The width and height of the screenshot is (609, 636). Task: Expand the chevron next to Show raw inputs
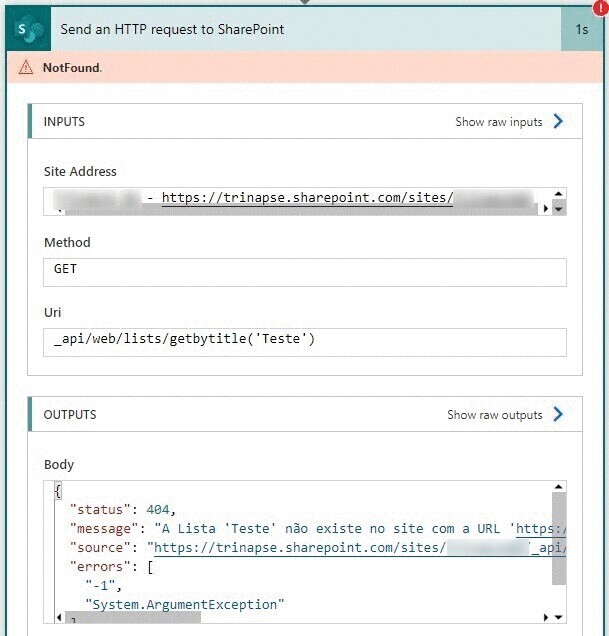[x=558, y=122]
